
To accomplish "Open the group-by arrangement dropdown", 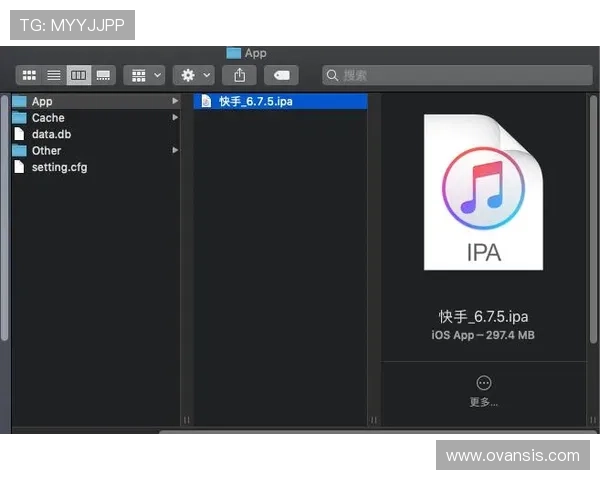I will [144, 75].
